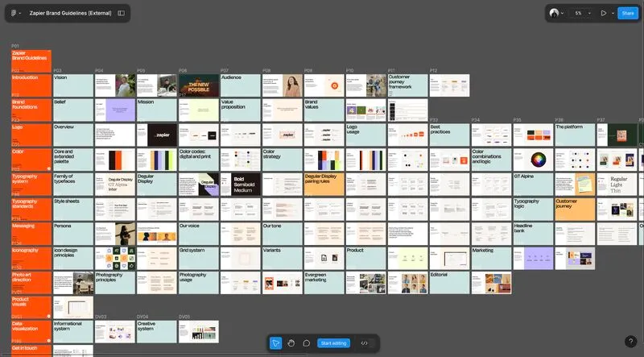The height and width of the screenshot is (357, 644).
Task: Select the Color strategy frame
Action: tap(283, 160)
